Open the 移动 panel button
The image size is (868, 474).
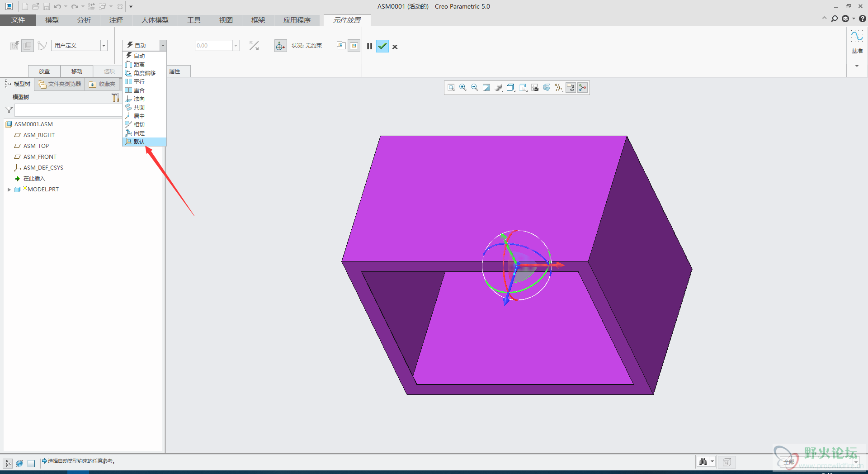click(x=77, y=71)
